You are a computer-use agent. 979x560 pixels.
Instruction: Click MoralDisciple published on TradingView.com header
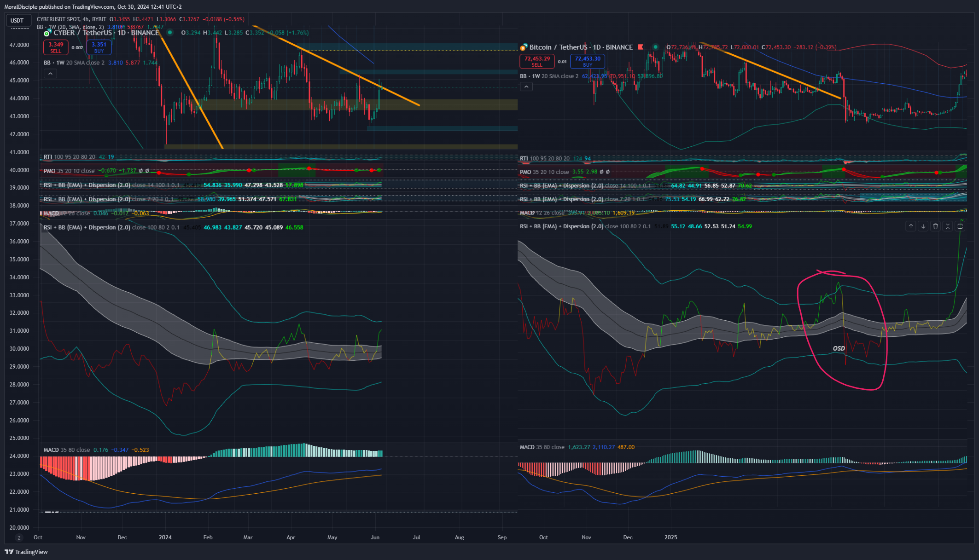click(x=93, y=7)
